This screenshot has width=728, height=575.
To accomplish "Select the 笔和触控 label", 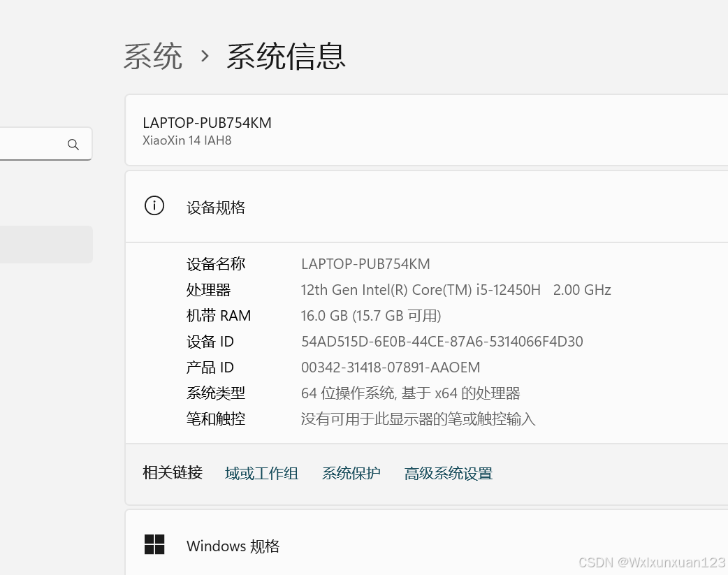I will click(215, 419).
